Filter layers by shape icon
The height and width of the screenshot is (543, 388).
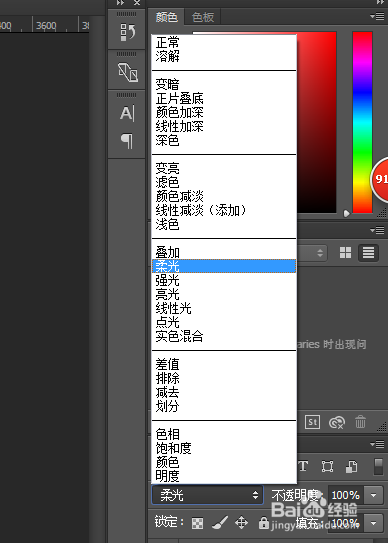(327, 466)
